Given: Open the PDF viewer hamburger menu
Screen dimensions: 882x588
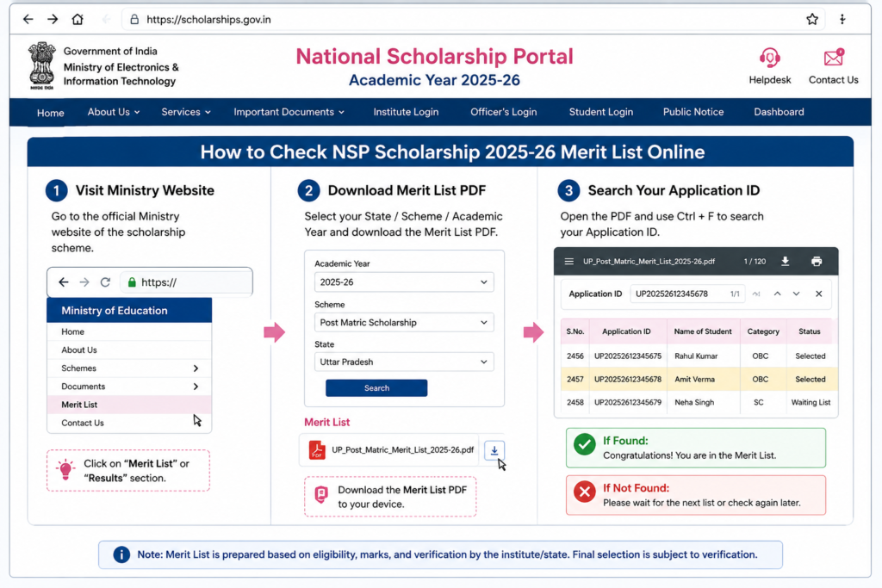Looking at the screenshot, I should click(569, 262).
